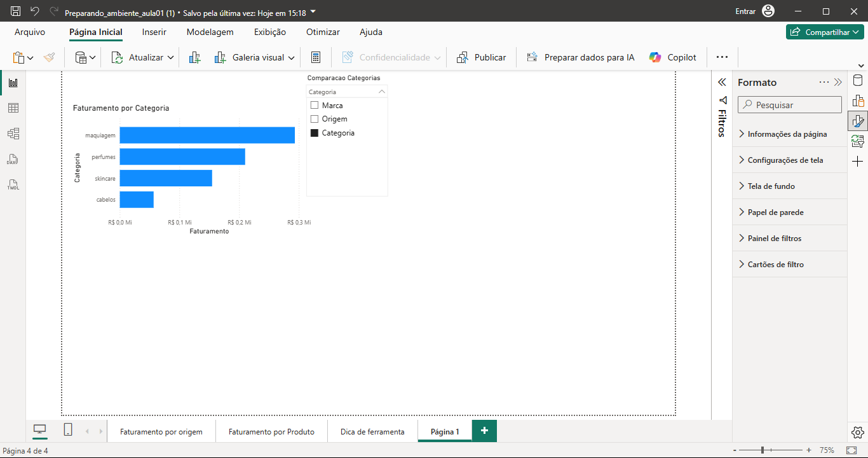Open the pane icon below Format

pyautogui.click(x=858, y=141)
